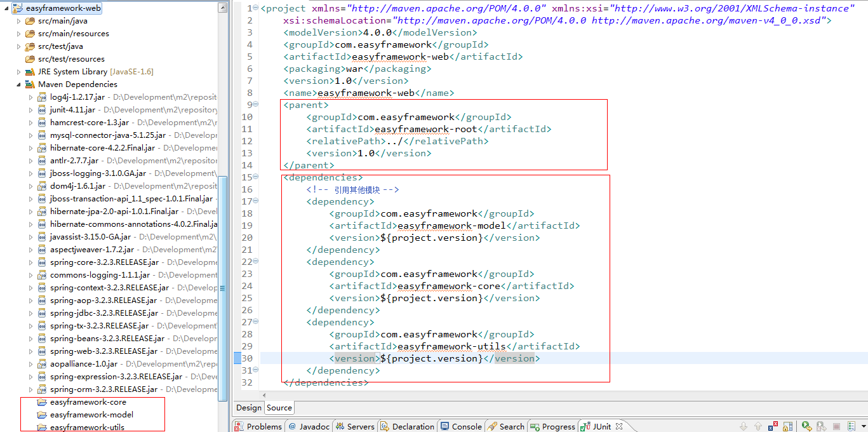Expand the spring-core-3.2.3.RELEASE.jar entry
This screenshot has width=868, height=432.
(x=30, y=262)
